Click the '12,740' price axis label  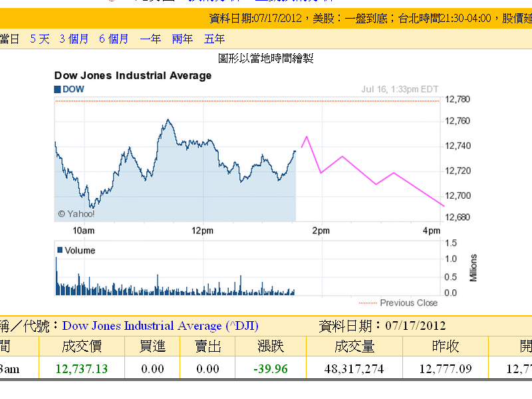(458, 146)
